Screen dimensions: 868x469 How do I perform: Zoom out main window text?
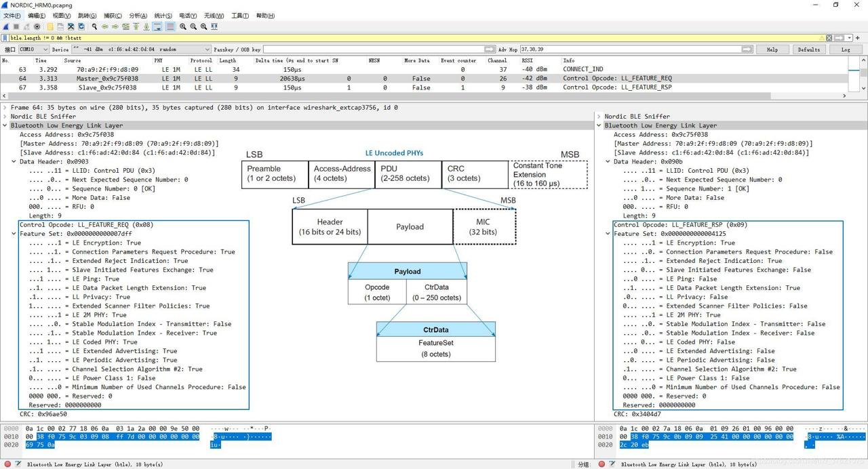[193, 26]
